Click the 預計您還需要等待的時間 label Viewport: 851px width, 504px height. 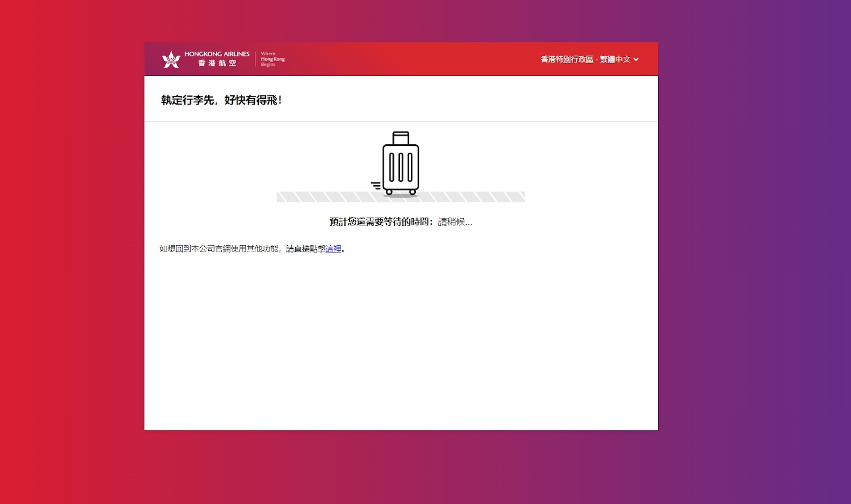(380, 222)
